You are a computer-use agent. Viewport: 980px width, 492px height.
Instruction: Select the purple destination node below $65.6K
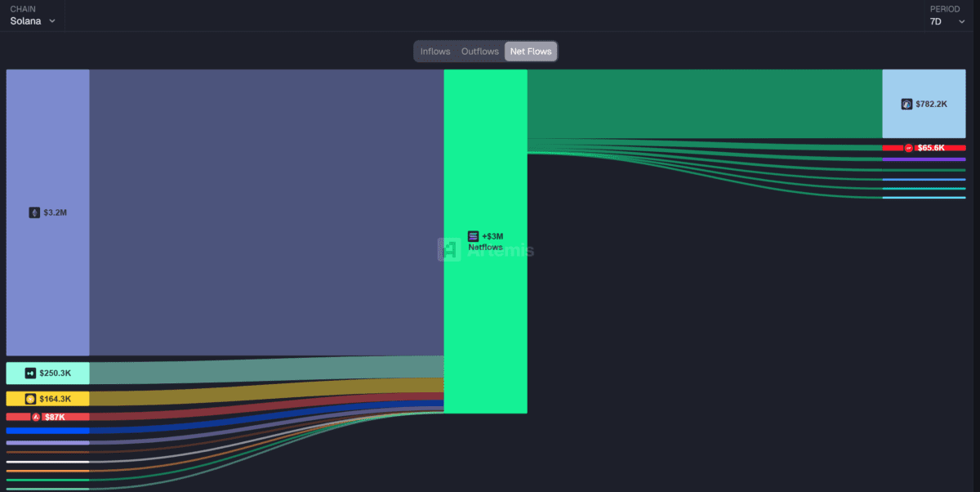pos(924,159)
